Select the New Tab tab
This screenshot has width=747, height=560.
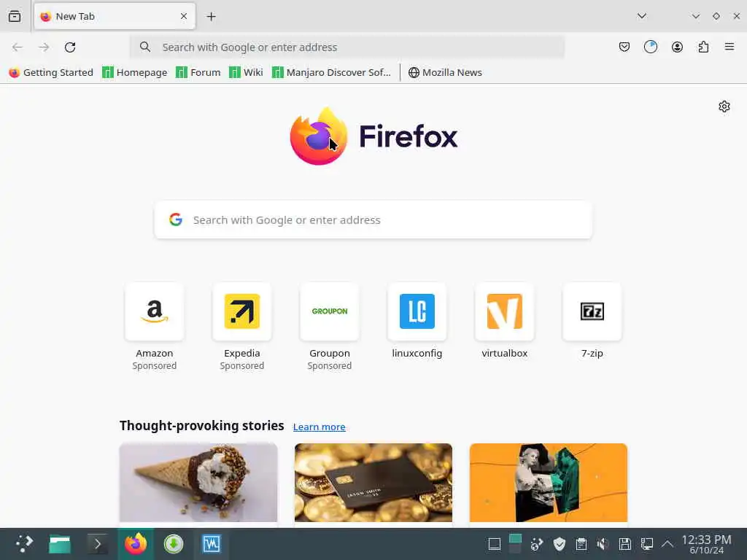115,16
